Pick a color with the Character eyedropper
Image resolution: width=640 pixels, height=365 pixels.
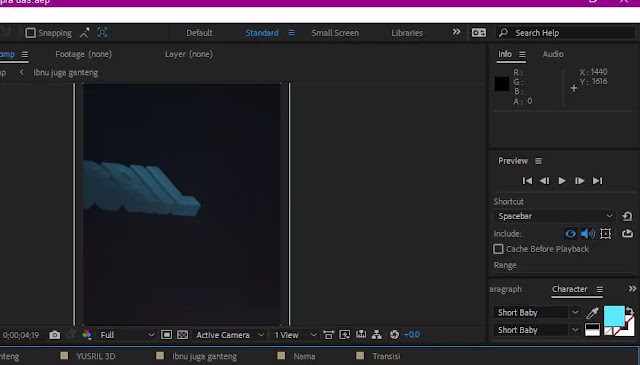pos(592,313)
